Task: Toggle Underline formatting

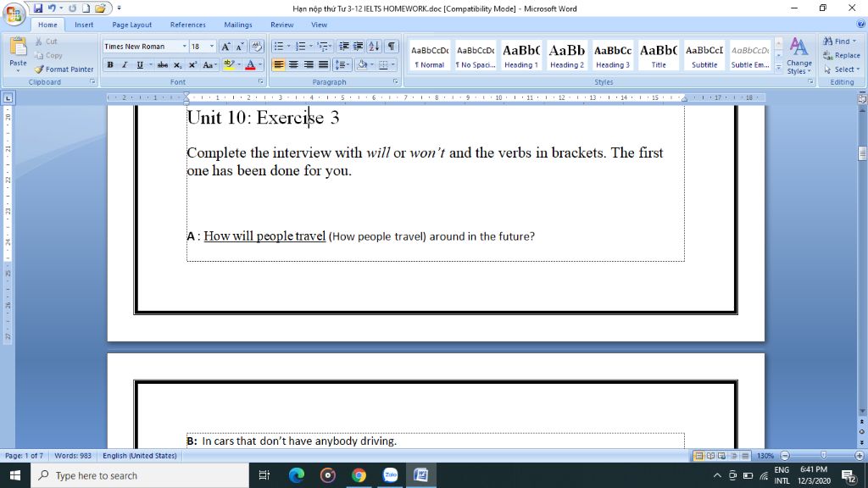Action: click(140, 64)
